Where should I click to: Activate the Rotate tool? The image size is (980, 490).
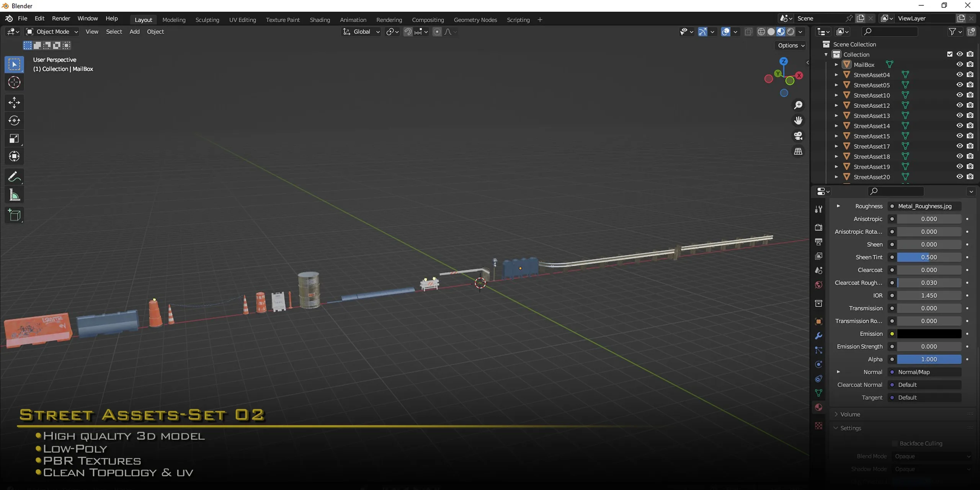coord(14,120)
